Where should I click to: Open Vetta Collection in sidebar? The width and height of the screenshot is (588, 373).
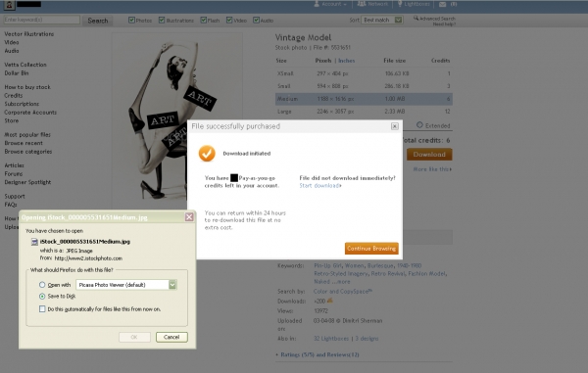pyautogui.click(x=25, y=65)
